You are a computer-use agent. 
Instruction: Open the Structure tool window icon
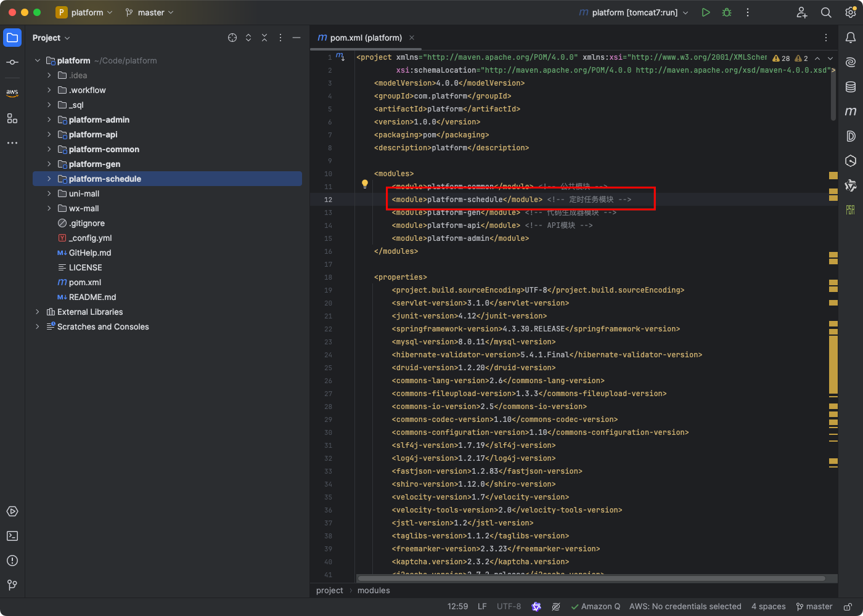click(12, 118)
